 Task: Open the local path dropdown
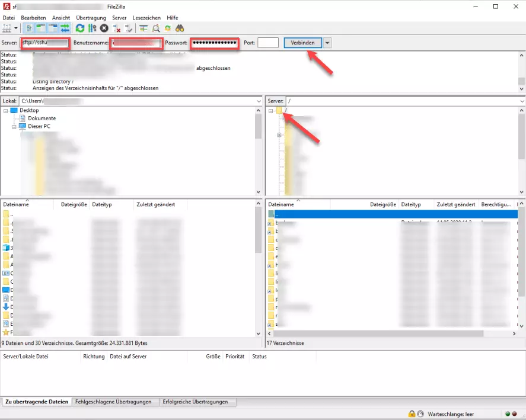pyautogui.click(x=259, y=101)
